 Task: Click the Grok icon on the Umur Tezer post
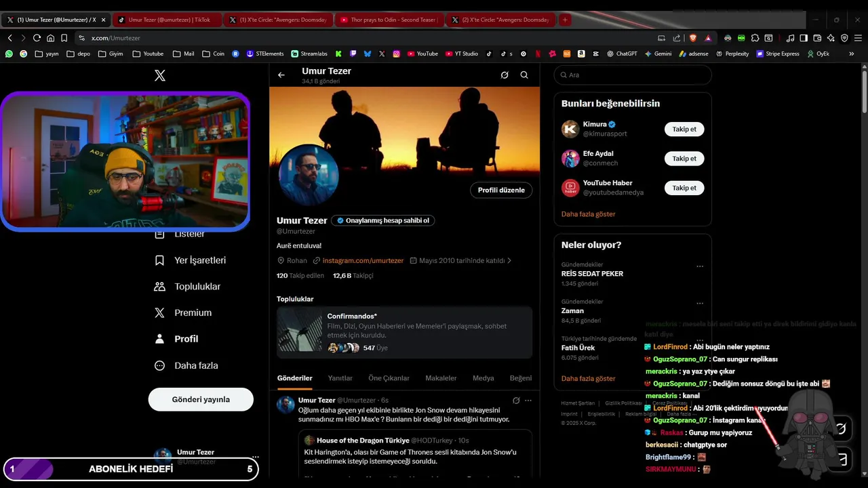coord(516,401)
